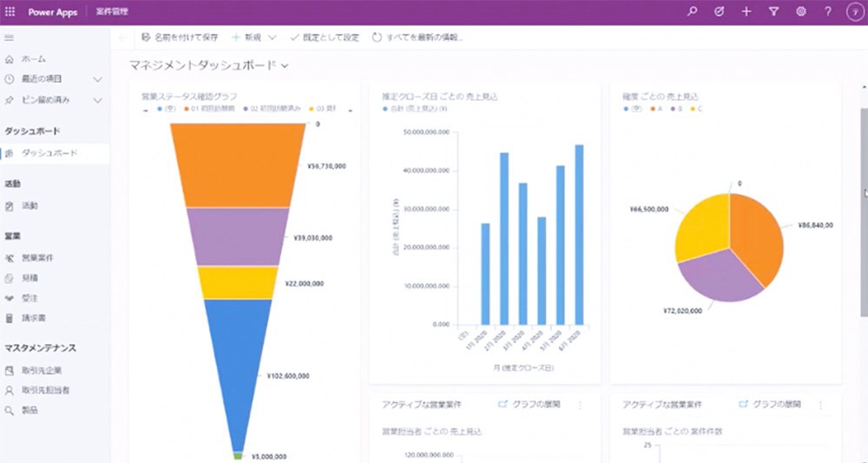
Task: Open the advanced filter funnel icon
Action: pos(774,11)
